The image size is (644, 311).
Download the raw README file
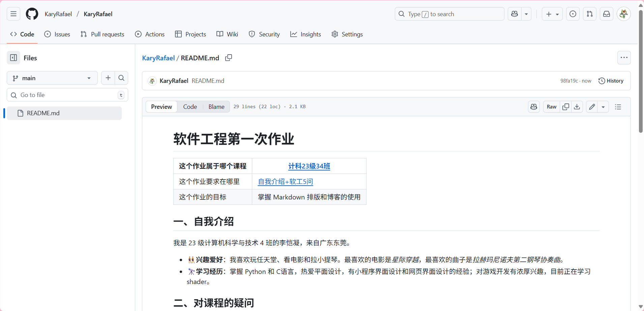(577, 106)
